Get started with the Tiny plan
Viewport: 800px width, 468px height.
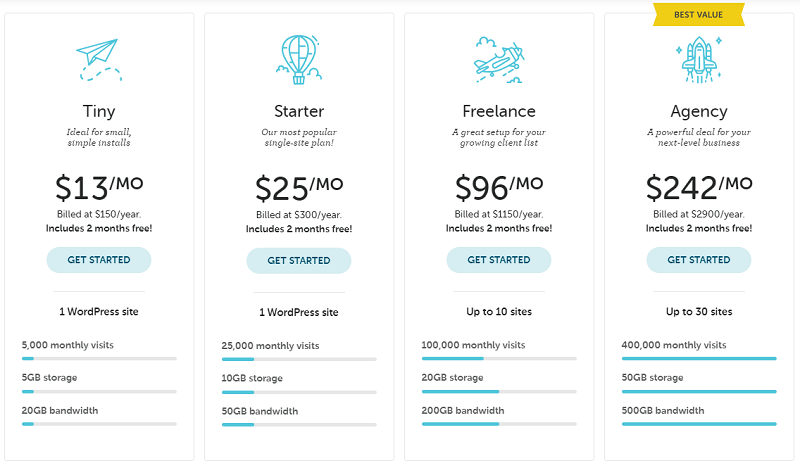click(x=99, y=260)
